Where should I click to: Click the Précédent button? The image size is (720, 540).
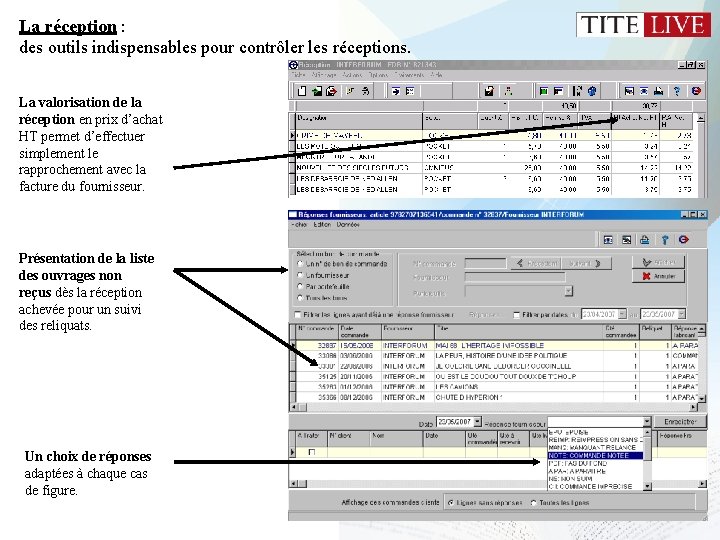point(537,263)
